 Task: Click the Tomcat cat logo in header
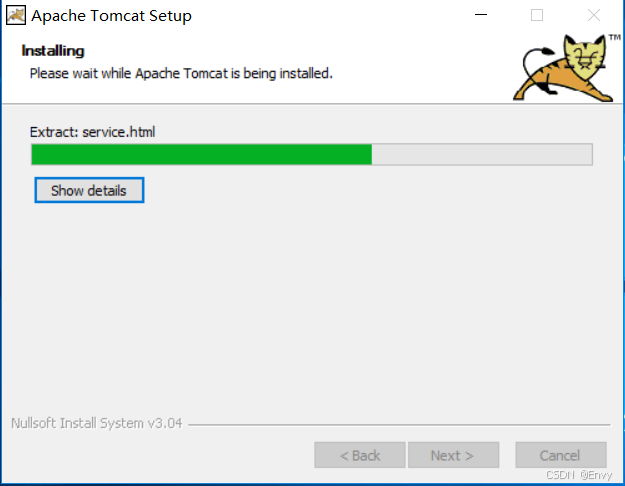[x=563, y=68]
